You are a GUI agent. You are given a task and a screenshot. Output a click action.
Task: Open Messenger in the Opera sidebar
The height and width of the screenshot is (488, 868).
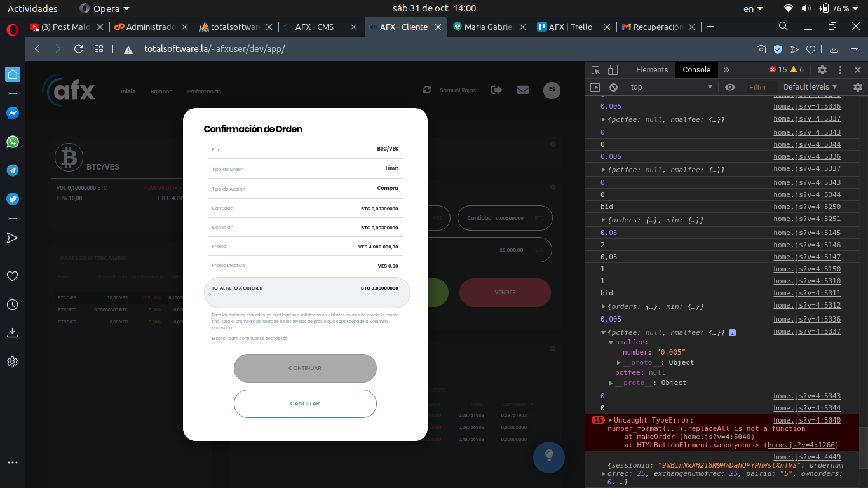tap(13, 113)
